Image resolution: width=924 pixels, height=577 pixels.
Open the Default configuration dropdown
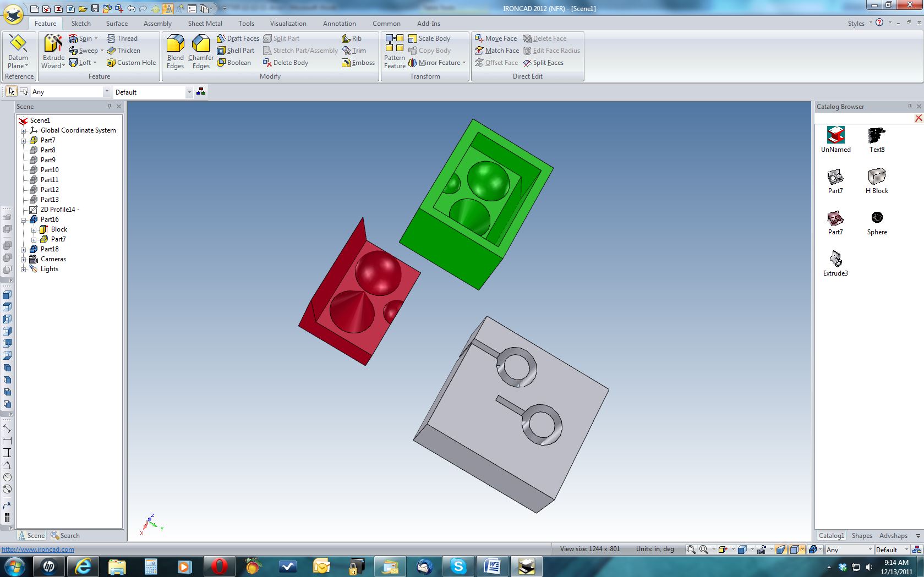click(x=189, y=92)
